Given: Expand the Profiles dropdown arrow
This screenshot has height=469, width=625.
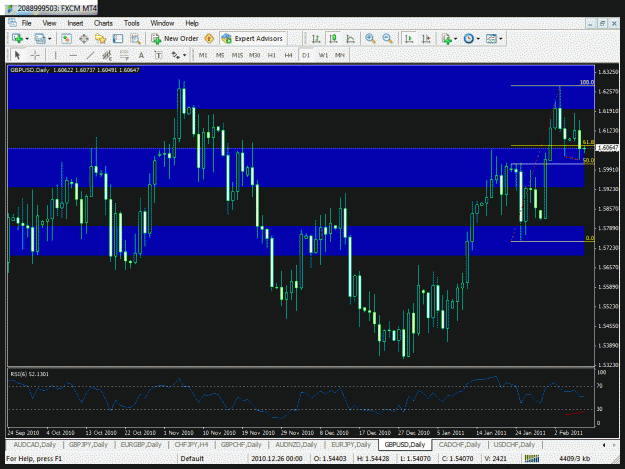Looking at the screenshot, I should (x=50, y=39).
